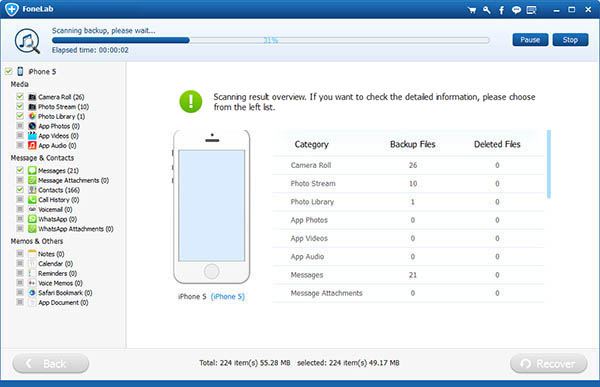Click the FoneLab shield logo

coord(12,9)
